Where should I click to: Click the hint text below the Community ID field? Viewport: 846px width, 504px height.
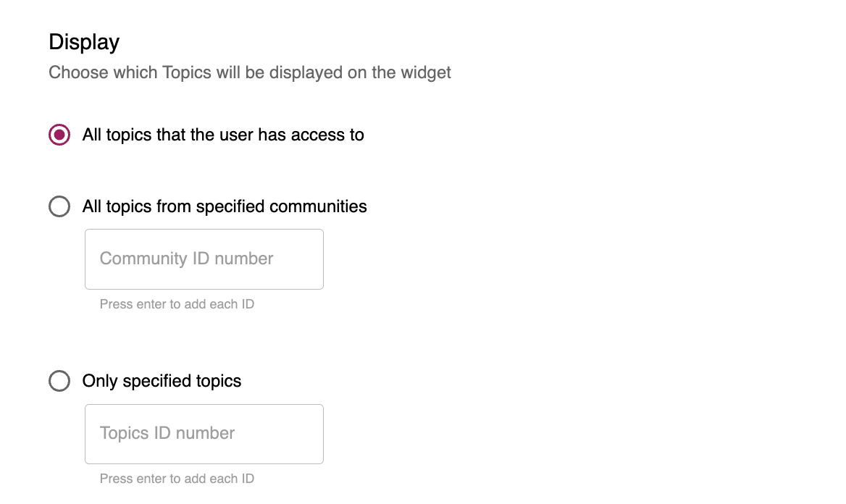click(x=177, y=304)
